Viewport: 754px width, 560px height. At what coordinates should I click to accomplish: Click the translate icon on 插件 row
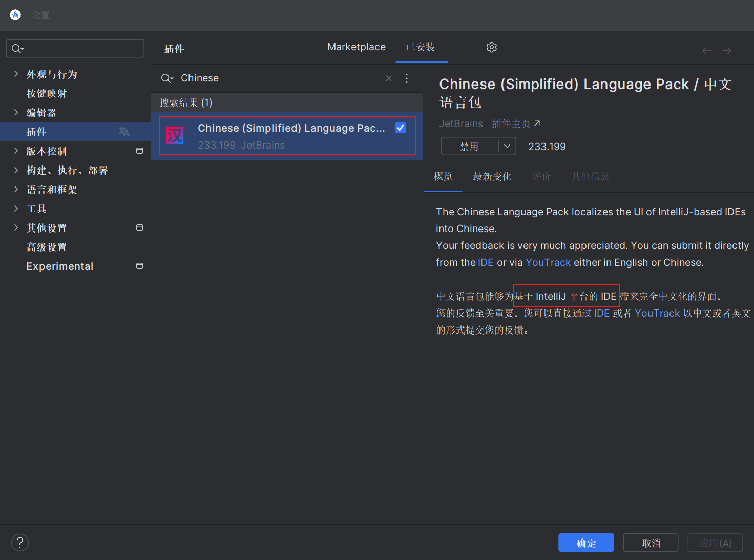tap(124, 132)
